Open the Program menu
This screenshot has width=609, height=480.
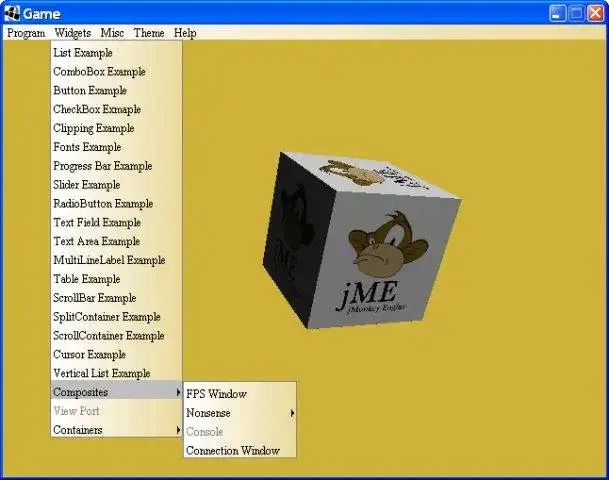pyautogui.click(x=26, y=33)
